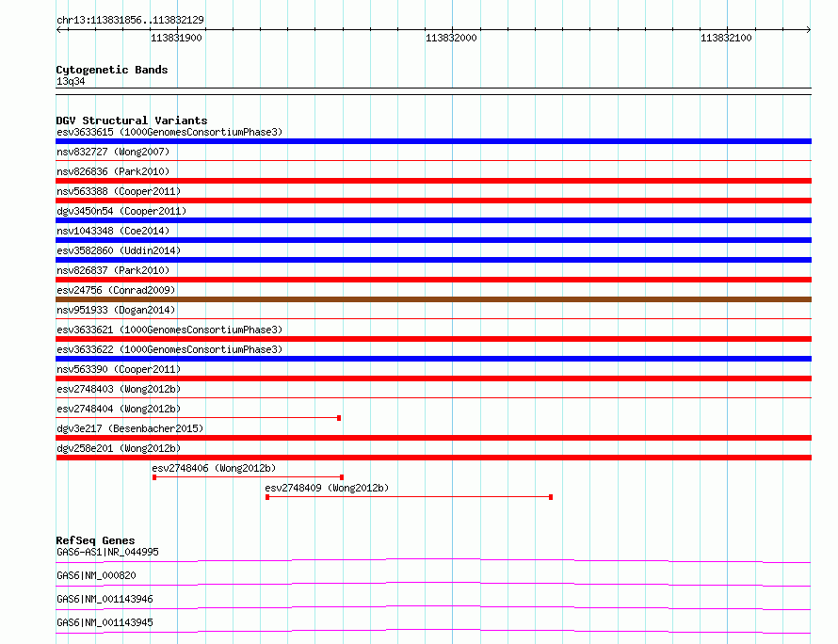The image size is (838, 644).
Task: Click the magenta line under GAS6|NM_001143946
Action: click(x=433, y=607)
